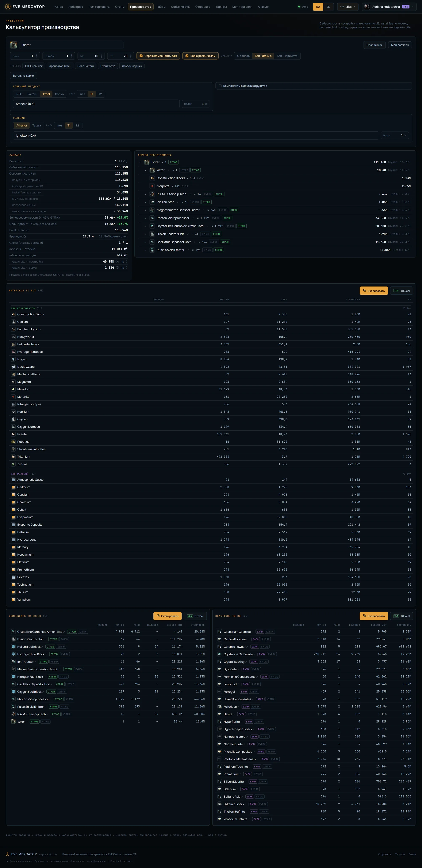422x868 pixels.
Task: Switch Vexor to 'КУПЛЮ' in cost tree
Action: pyautogui.click(x=184, y=170)
